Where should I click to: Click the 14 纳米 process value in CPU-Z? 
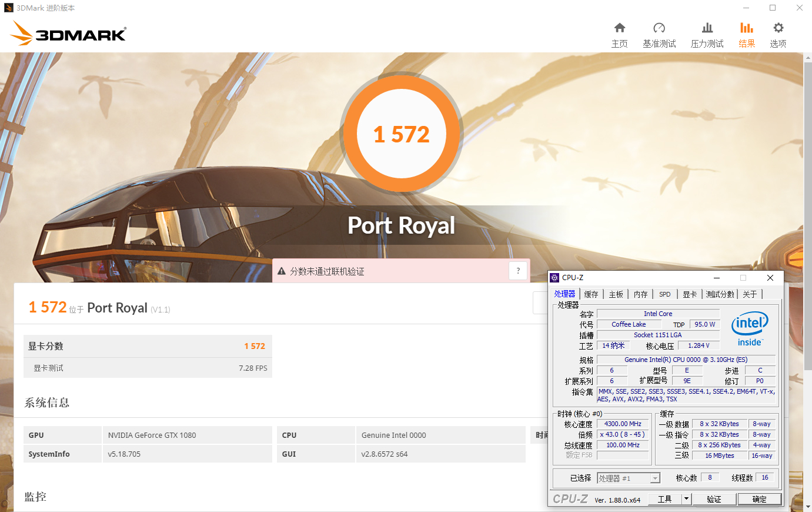(613, 345)
